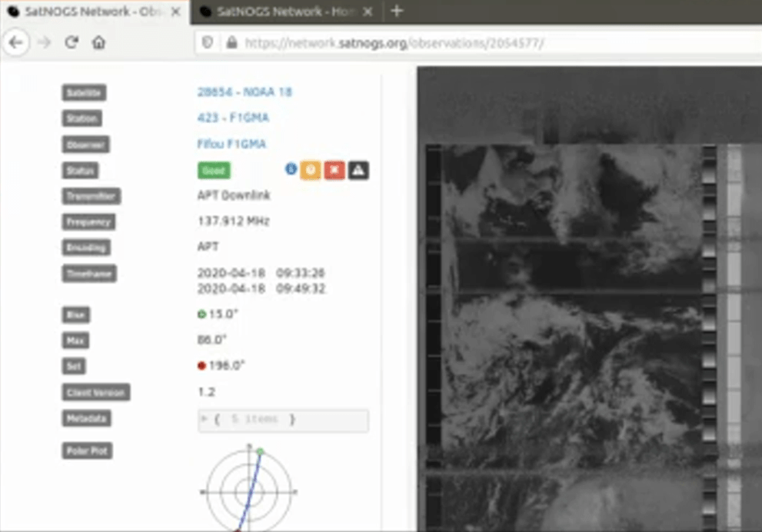This screenshot has width=762, height=532.
Task: Click the blue info icon beside status
Action: tap(291, 169)
